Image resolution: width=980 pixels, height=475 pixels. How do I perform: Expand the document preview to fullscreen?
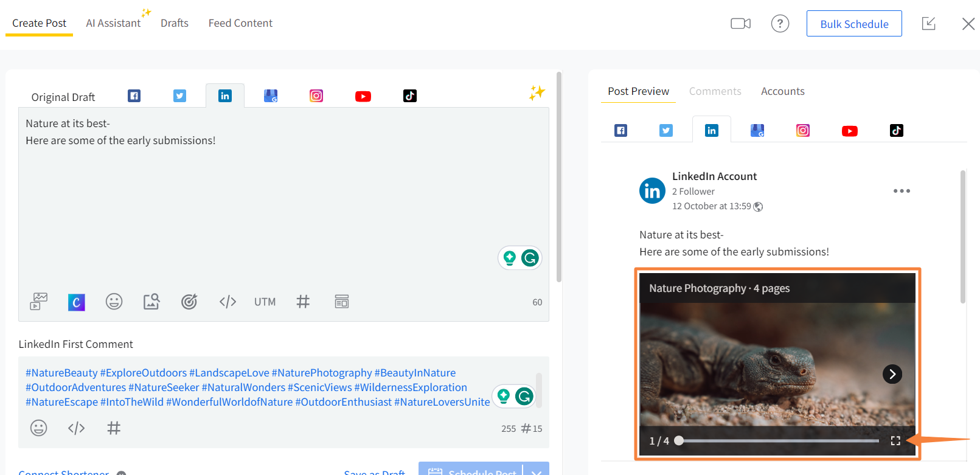pos(895,441)
